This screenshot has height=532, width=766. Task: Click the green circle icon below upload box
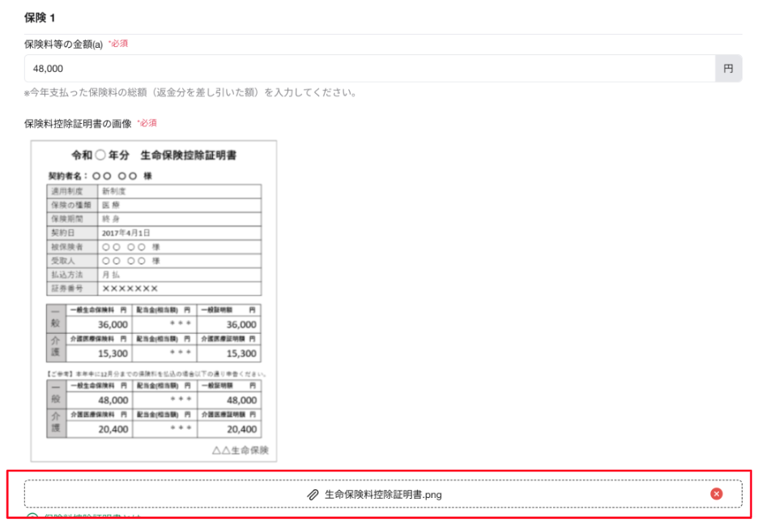click(x=32, y=518)
